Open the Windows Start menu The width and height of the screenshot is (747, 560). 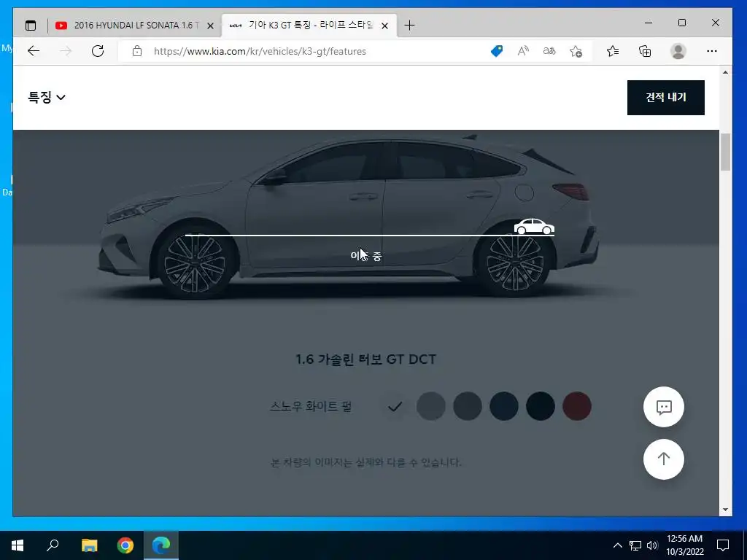tap(18, 545)
